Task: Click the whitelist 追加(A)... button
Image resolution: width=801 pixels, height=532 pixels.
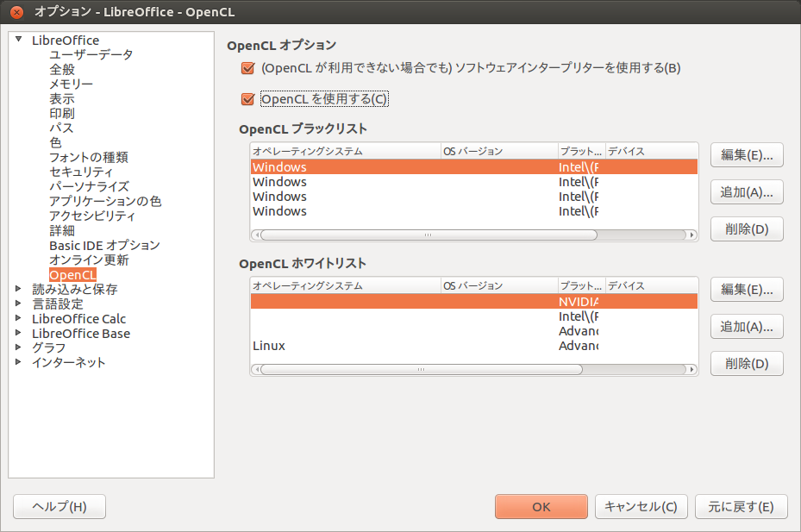Action: point(747,327)
